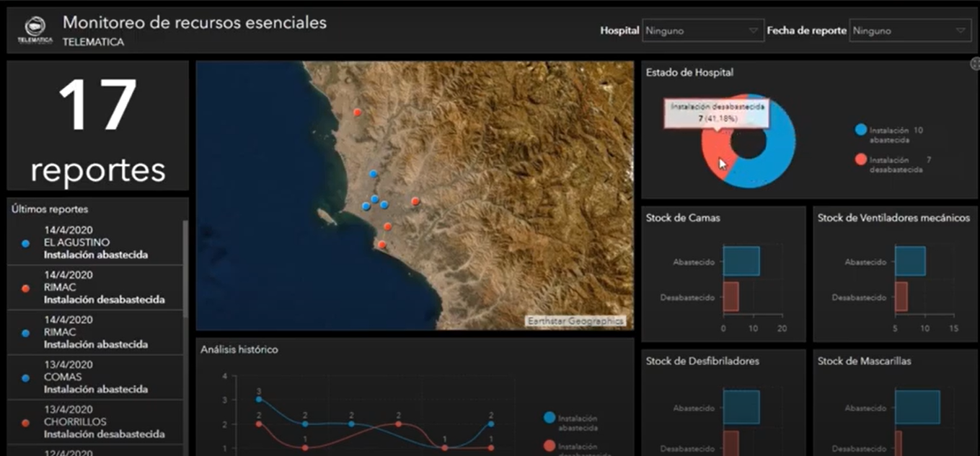The height and width of the screenshot is (456, 980).
Task: Toggle Instalación abastecida in donut chart legend
Action: click(x=860, y=131)
